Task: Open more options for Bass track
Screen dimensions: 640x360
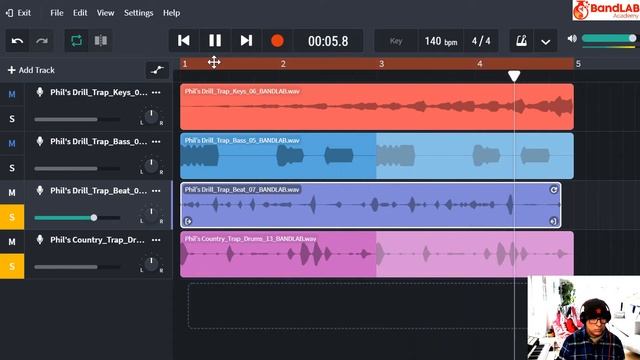Action: (156, 142)
